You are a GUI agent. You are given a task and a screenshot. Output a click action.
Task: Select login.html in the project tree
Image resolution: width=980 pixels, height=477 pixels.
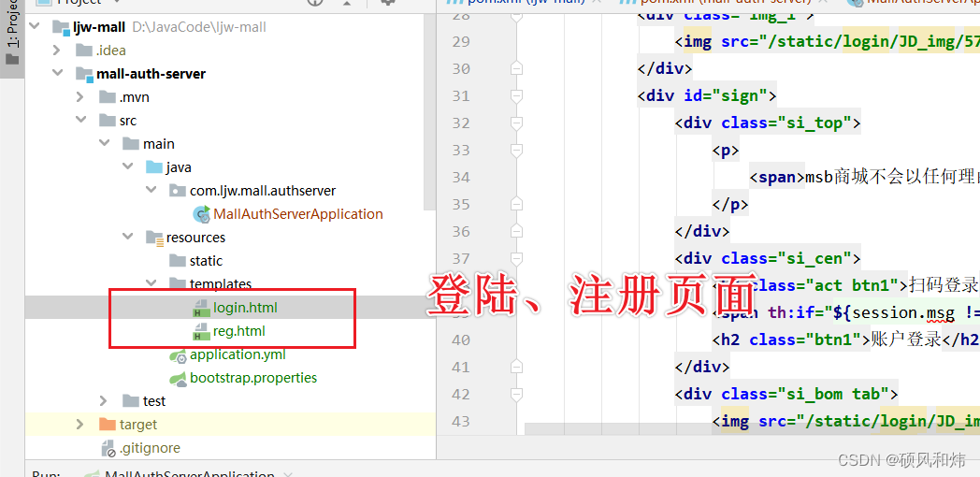(245, 308)
